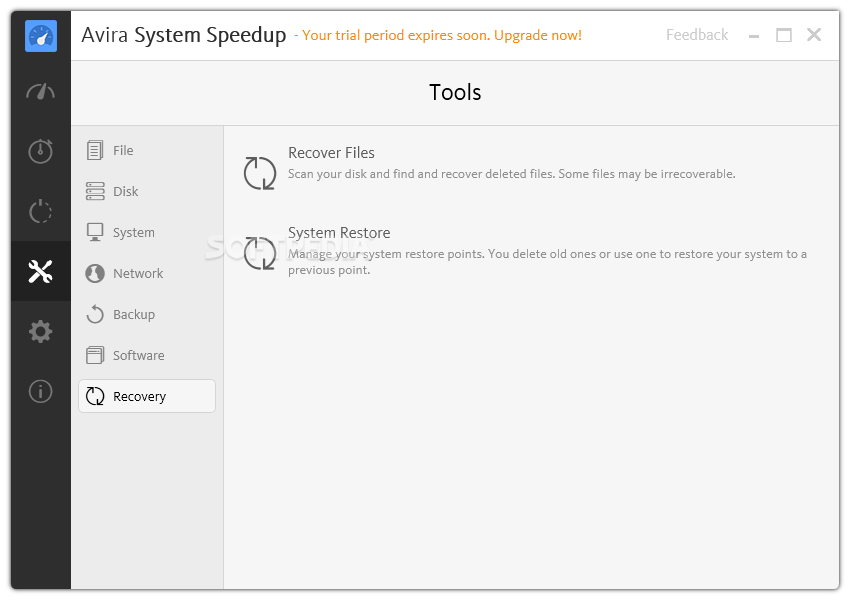The height and width of the screenshot is (600, 850).
Task: Open the power startup section
Action: pyautogui.click(x=41, y=211)
